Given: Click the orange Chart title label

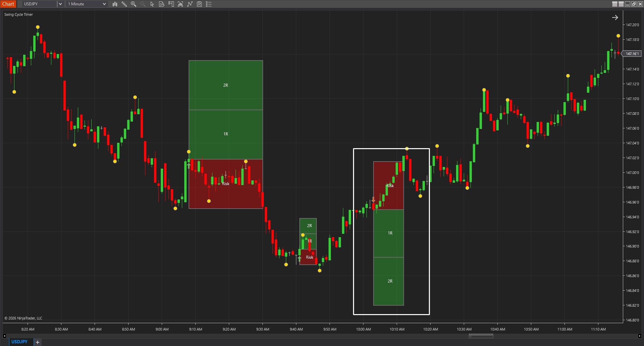Looking at the screenshot, I should pyautogui.click(x=8, y=4).
